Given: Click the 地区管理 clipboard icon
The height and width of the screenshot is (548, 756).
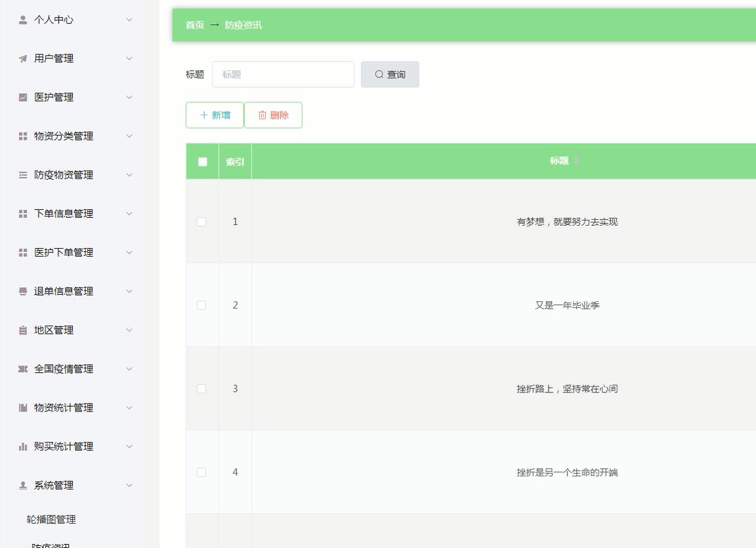Looking at the screenshot, I should point(23,330).
